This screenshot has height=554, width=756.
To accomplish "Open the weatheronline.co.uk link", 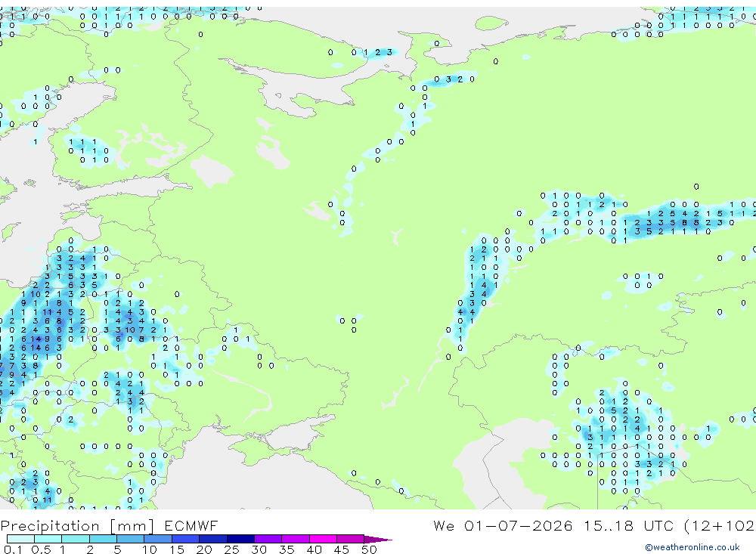I will click(692, 547).
